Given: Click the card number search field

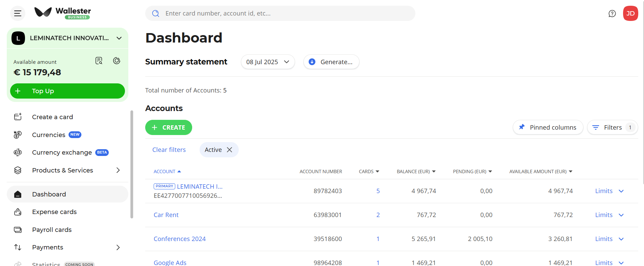Looking at the screenshot, I should pos(280,14).
